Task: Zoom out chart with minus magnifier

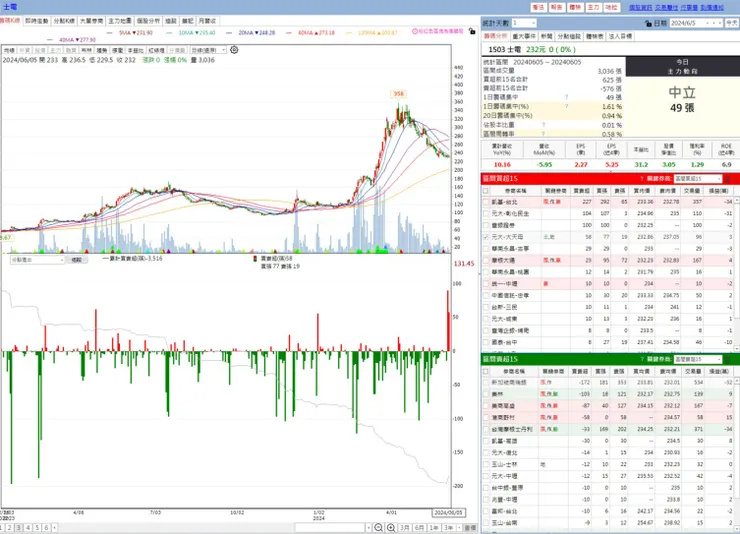Action: coord(378,528)
